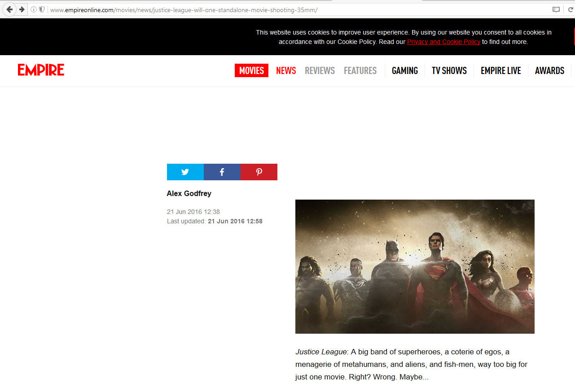Go to the Empire home logo

[41, 70]
